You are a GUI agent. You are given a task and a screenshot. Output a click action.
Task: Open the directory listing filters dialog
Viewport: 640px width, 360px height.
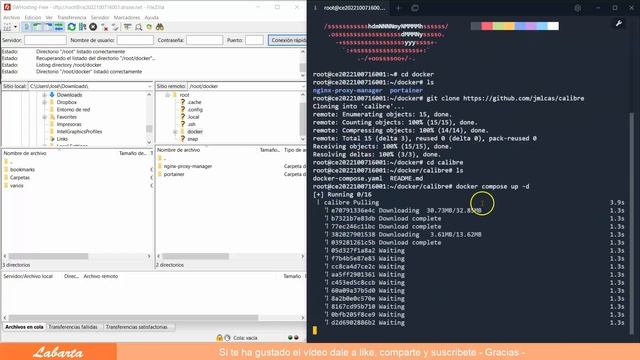click(127, 27)
